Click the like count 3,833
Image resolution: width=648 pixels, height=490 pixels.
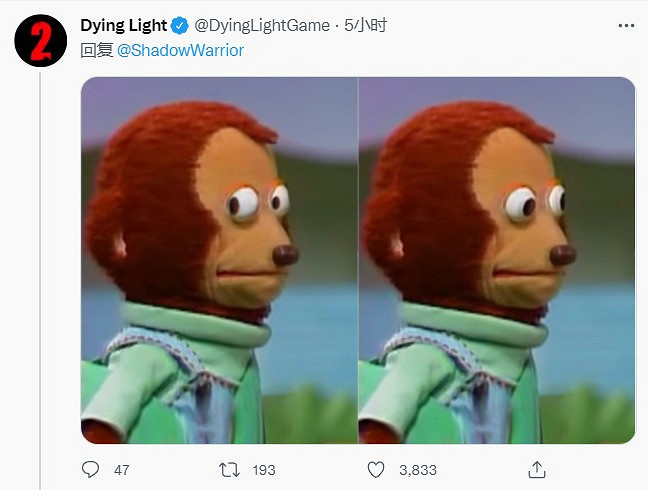(x=416, y=469)
